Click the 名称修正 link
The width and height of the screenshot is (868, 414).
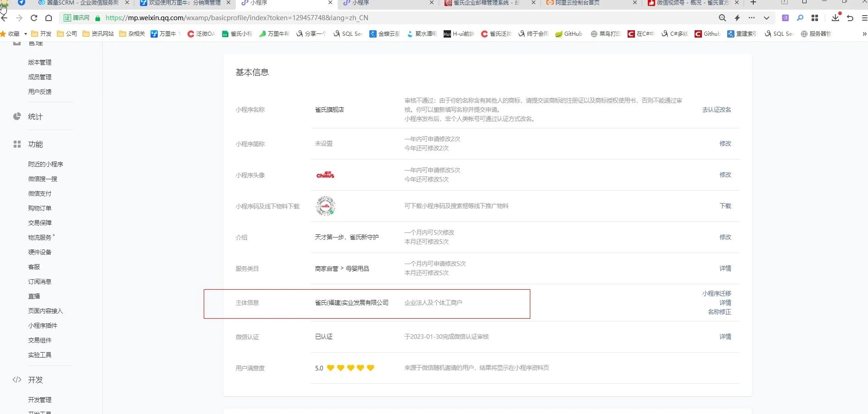(719, 312)
